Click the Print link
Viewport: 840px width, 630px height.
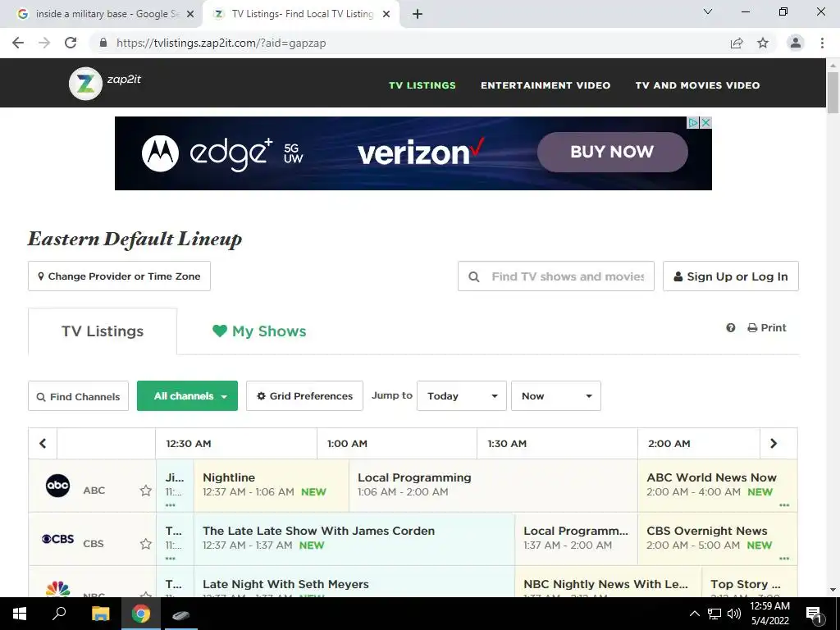[767, 328]
